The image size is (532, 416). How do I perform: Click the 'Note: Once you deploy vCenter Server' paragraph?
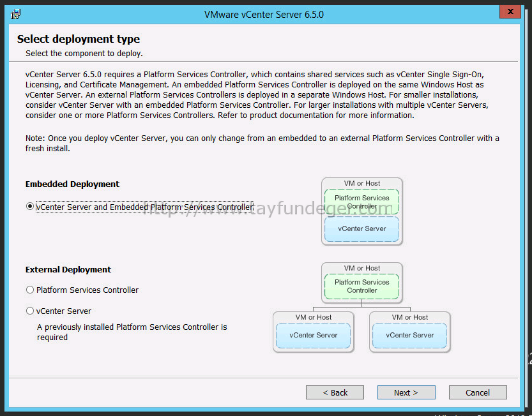pos(262,144)
